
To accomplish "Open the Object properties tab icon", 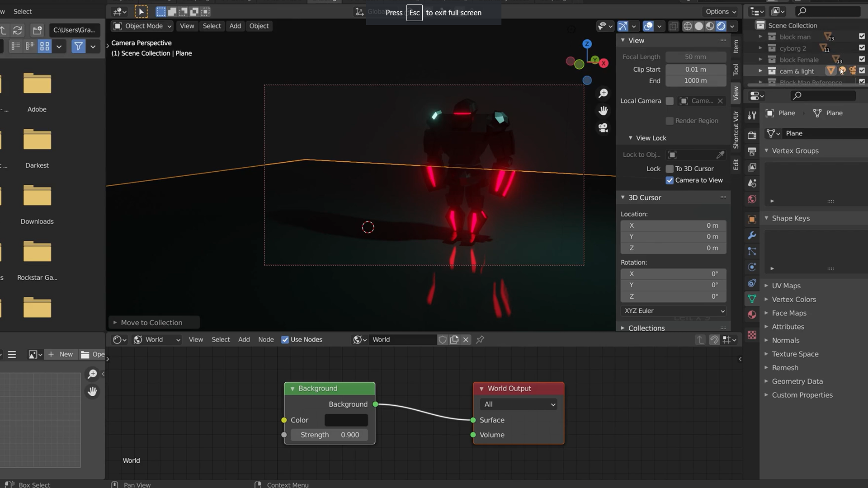I will pos(752,219).
